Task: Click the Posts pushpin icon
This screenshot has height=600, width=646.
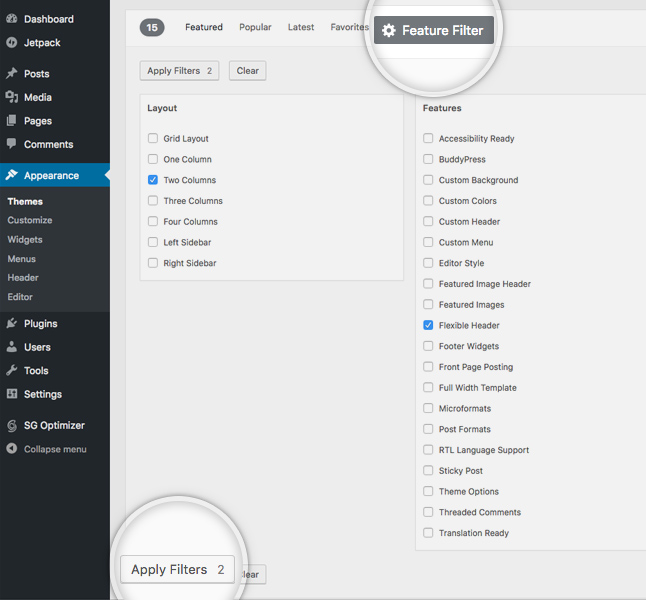Action: pos(11,74)
